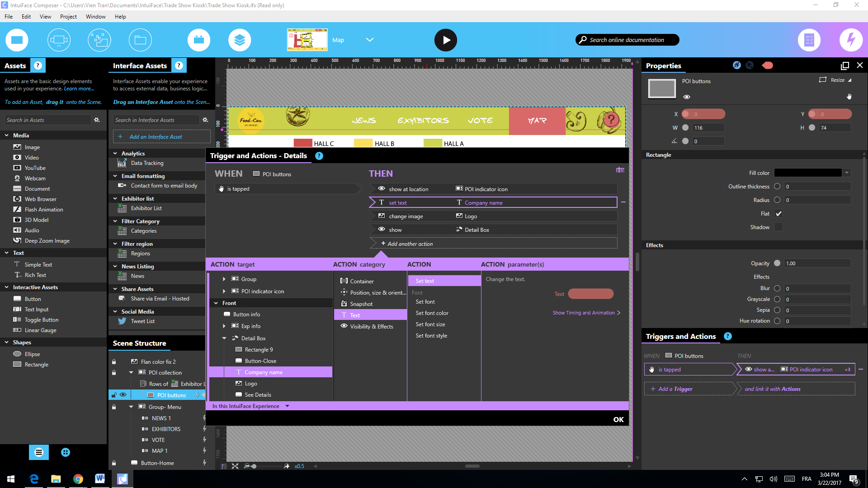
Task: Toggle visibility eye for POI buttons
Action: (123, 395)
